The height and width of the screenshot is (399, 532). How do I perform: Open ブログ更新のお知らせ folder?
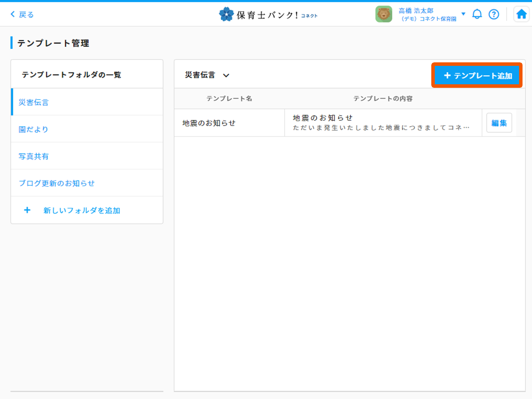[57, 183]
